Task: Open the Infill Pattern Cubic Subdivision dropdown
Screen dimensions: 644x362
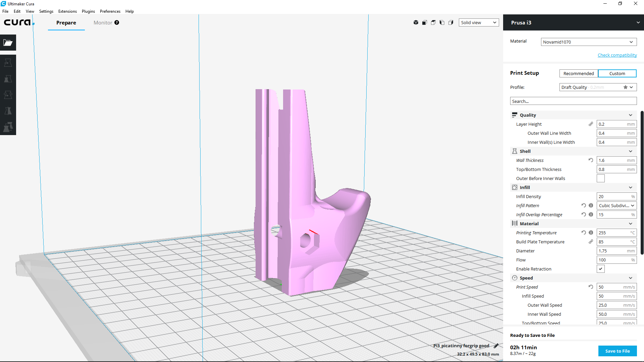Action: pyautogui.click(x=616, y=205)
